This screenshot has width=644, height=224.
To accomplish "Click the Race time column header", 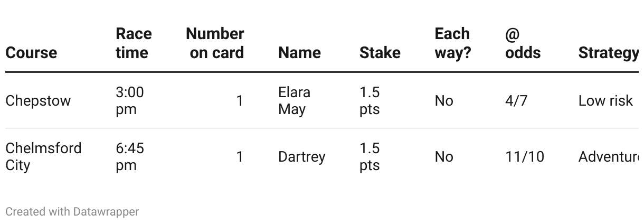I will pos(134,43).
